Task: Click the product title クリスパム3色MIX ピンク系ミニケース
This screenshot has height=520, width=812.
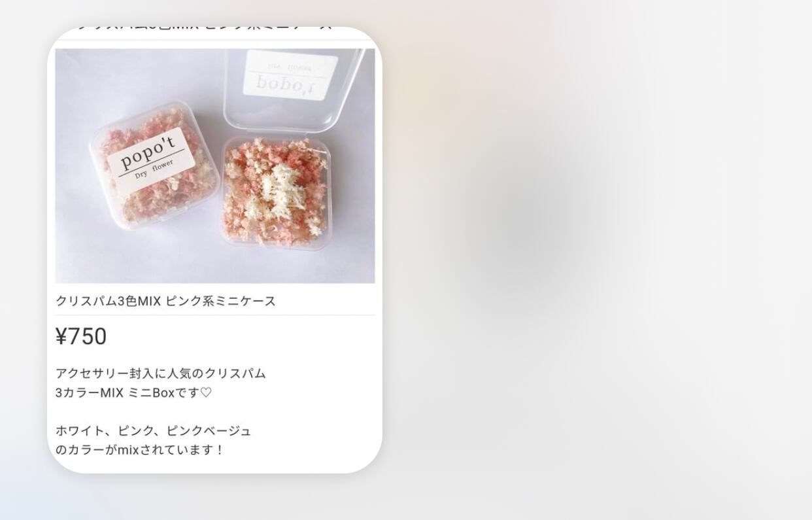Action: [x=165, y=301]
